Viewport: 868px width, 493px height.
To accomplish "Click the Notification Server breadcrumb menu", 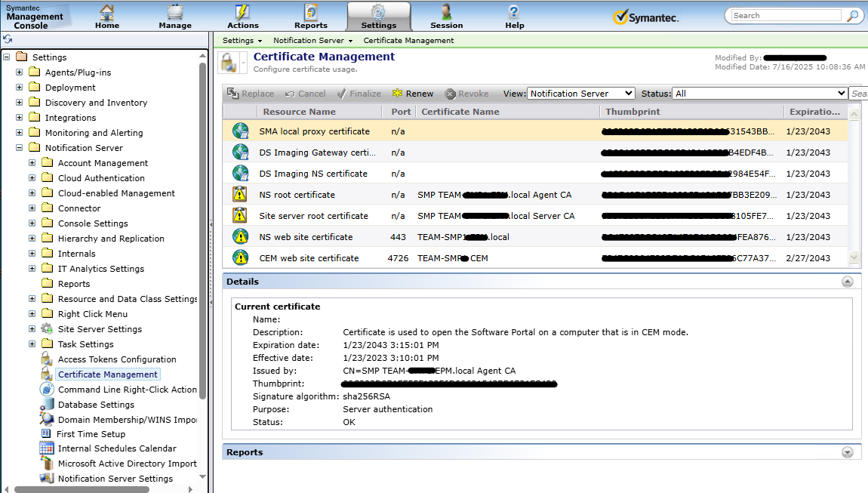I will pyautogui.click(x=312, y=41).
